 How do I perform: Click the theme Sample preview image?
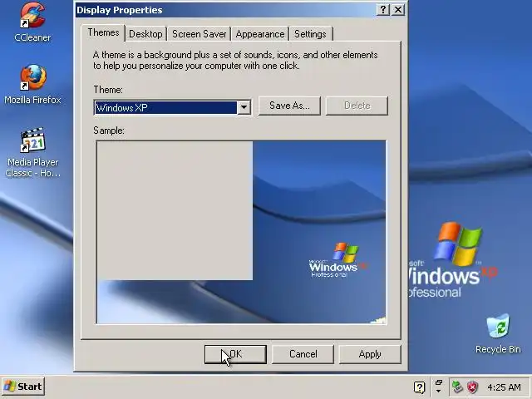coord(241,233)
